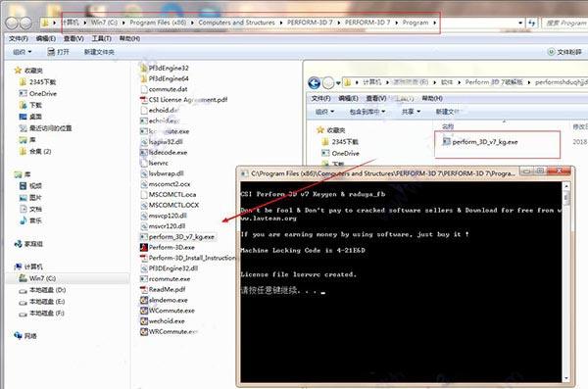The image size is (588, 389).
Task: Select 音乐 library in sidebar
Action: pyautogui.click(x=30, y=220)
